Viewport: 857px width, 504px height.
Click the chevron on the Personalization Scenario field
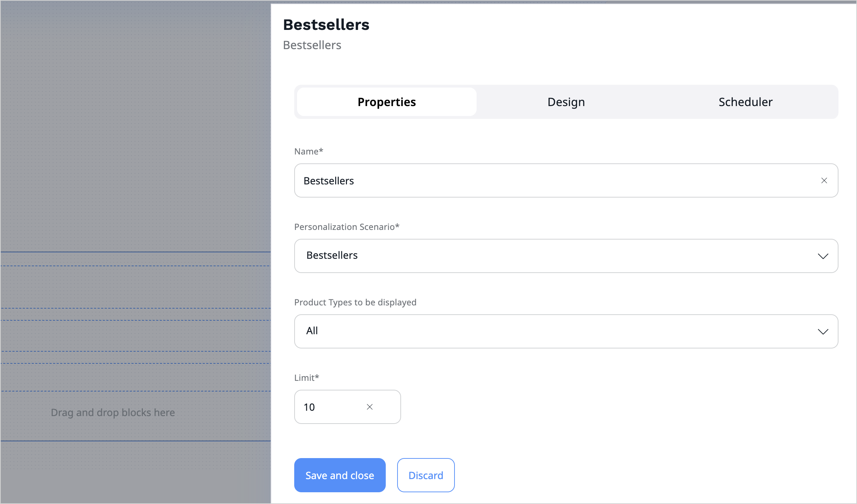click(x=823, y=256)
